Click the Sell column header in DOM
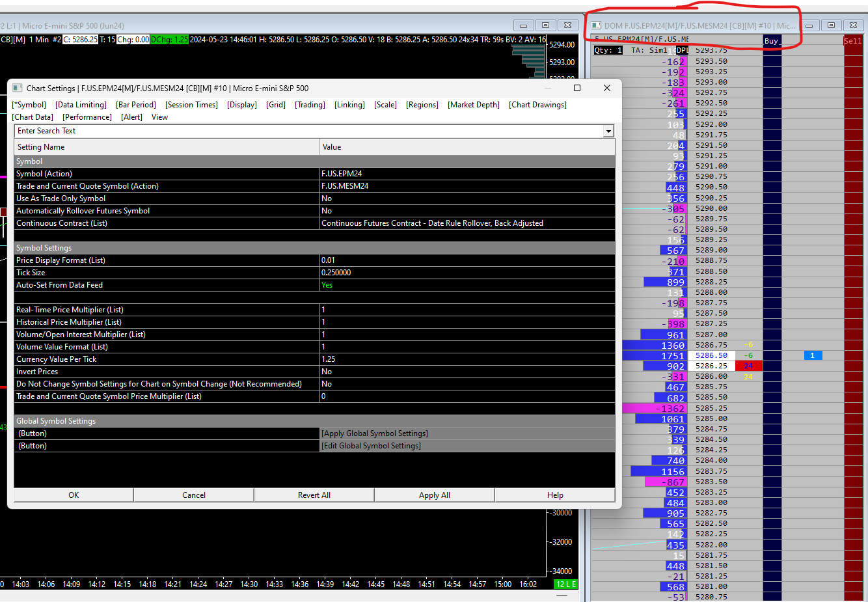This screenshot has height=602, width=868. click(x=853, y=41)
